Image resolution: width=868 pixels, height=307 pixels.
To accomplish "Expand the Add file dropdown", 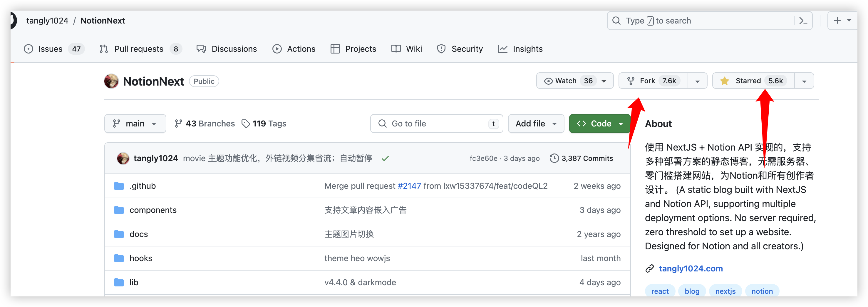I will pos(536,124).
